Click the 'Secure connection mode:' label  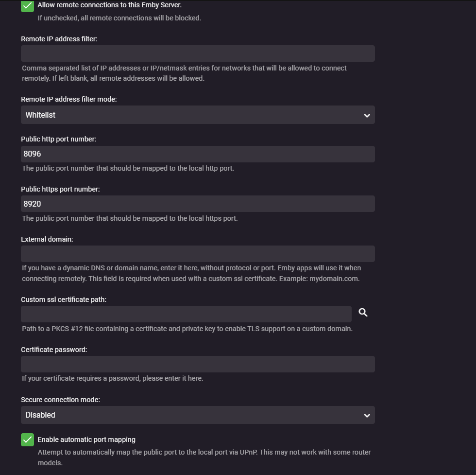point(60,400)
